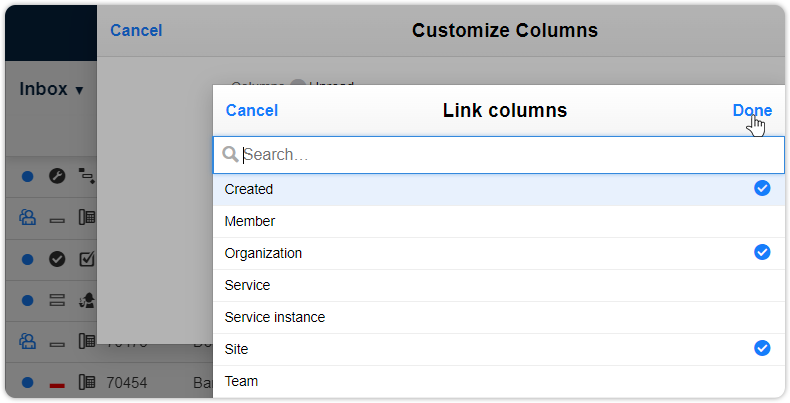Uncheck the Site column checkmark

[x=762, y=348]
